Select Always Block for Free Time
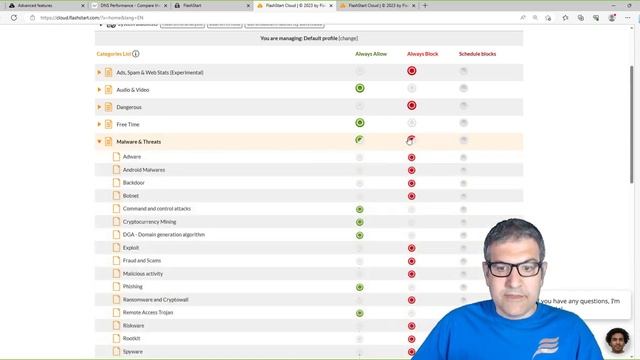The height and width of the screenshot is (360, 640). [x=411, y=123]
